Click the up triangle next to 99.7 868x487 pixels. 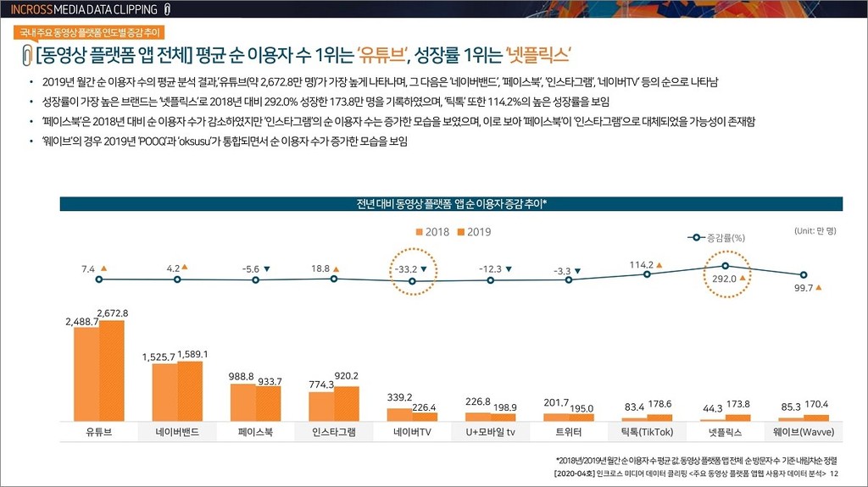tap(818, 288)
